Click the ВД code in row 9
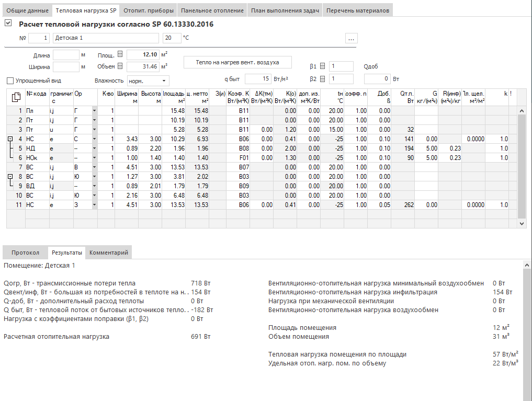The height and width of the screenshot is (401, 532). [37, 186]
